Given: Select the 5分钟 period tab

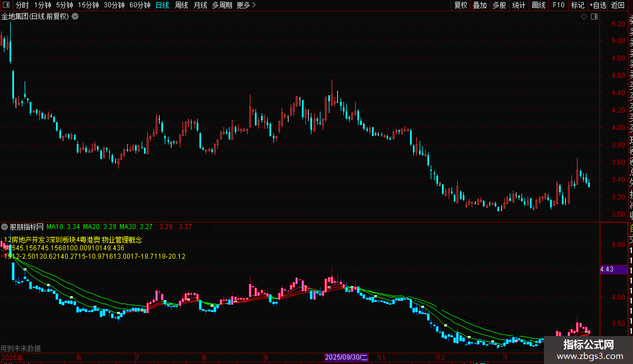Looking at the screenshot, I should 64,5.
